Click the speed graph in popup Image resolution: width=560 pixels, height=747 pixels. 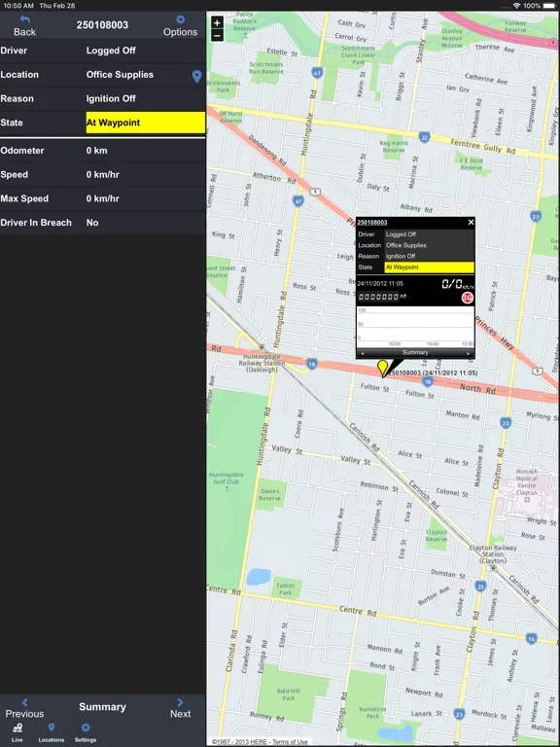[415, 327]
